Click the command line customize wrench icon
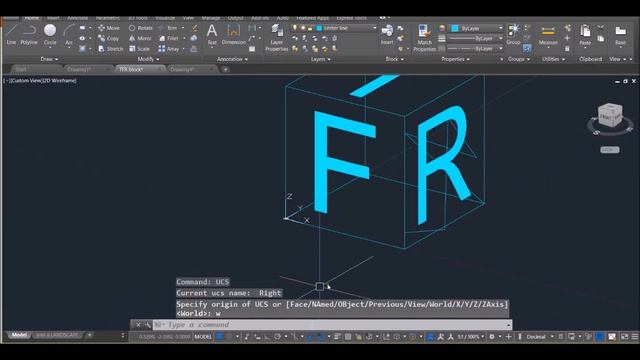This screenshot has width=640, height=360. pyautogui.click(x=148, y=325)
